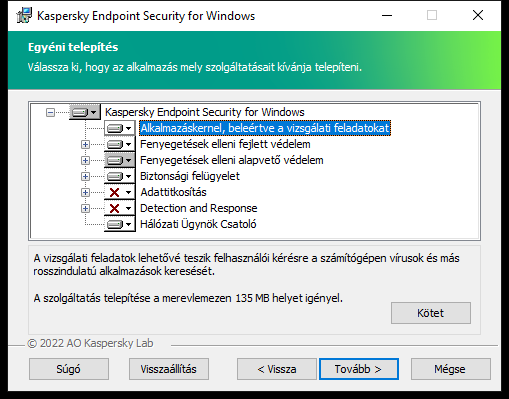Cancel setup with the Mégse button
Viewport: 509px width, 399px height.
451,369
